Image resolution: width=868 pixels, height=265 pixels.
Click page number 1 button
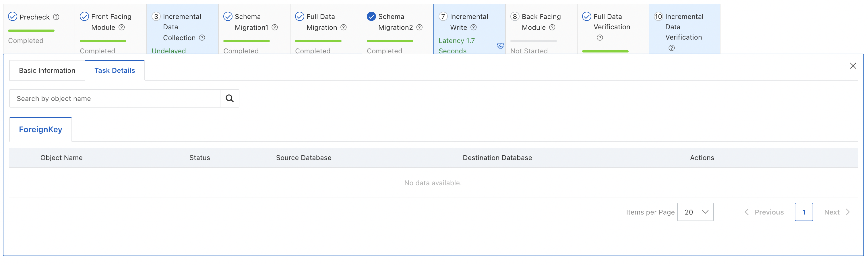pos(804,212)
